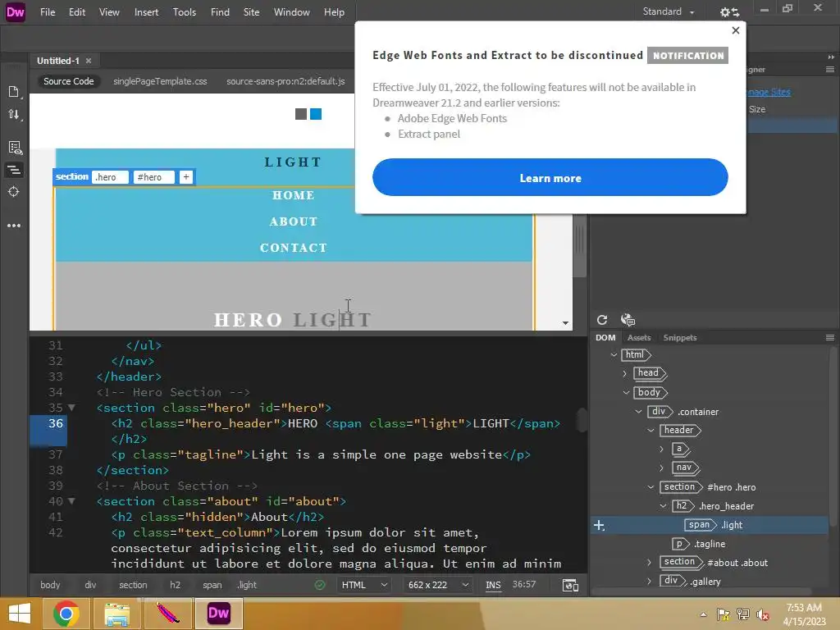Open the File menu

(x=47, y=11)
